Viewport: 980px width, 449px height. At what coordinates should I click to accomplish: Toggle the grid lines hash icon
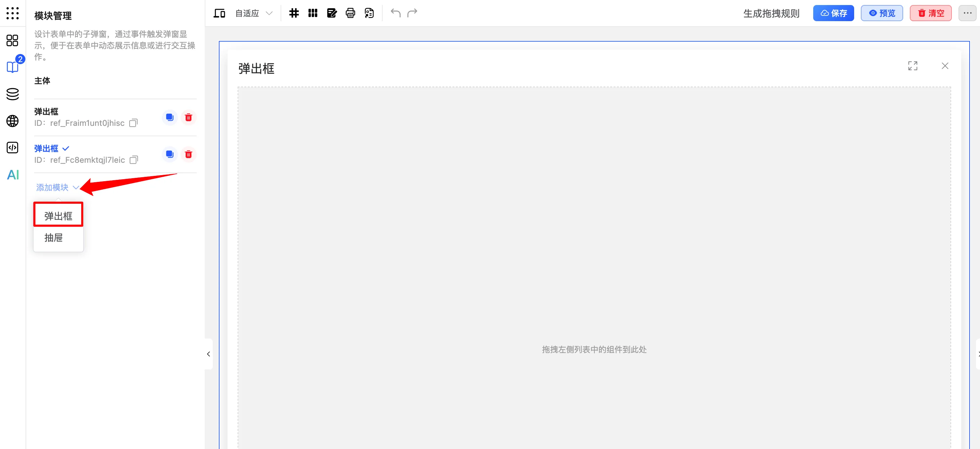294,13
